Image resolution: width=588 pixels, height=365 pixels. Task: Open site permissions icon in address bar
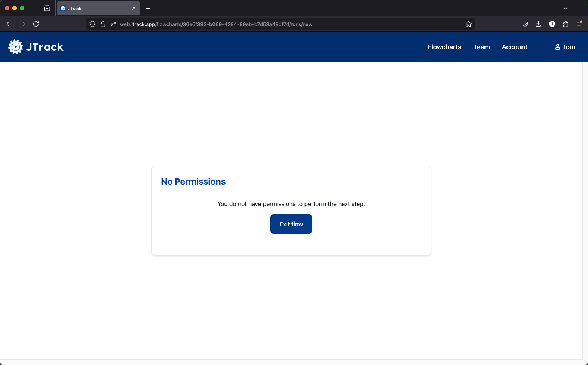113,24
